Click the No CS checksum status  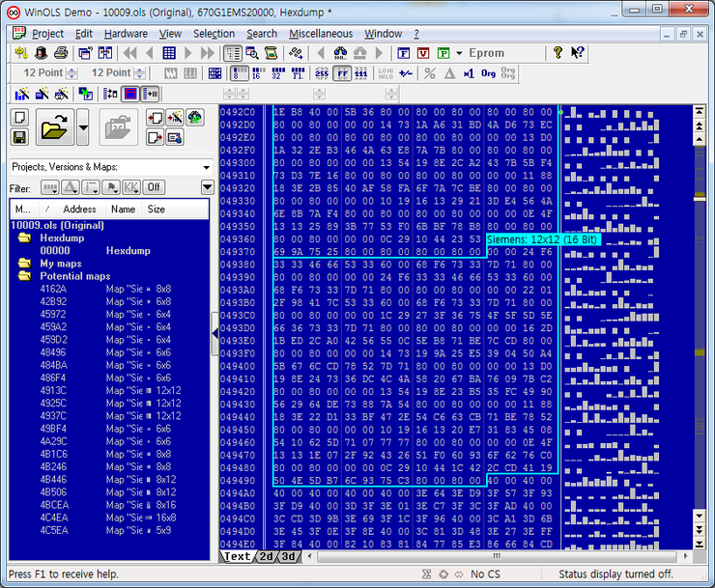(485, 574)
